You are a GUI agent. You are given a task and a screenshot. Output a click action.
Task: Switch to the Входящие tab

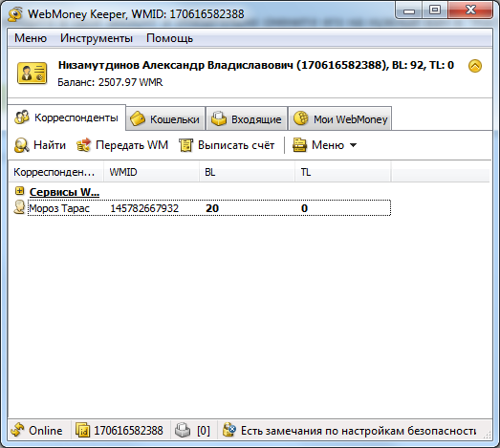(246, 118)
